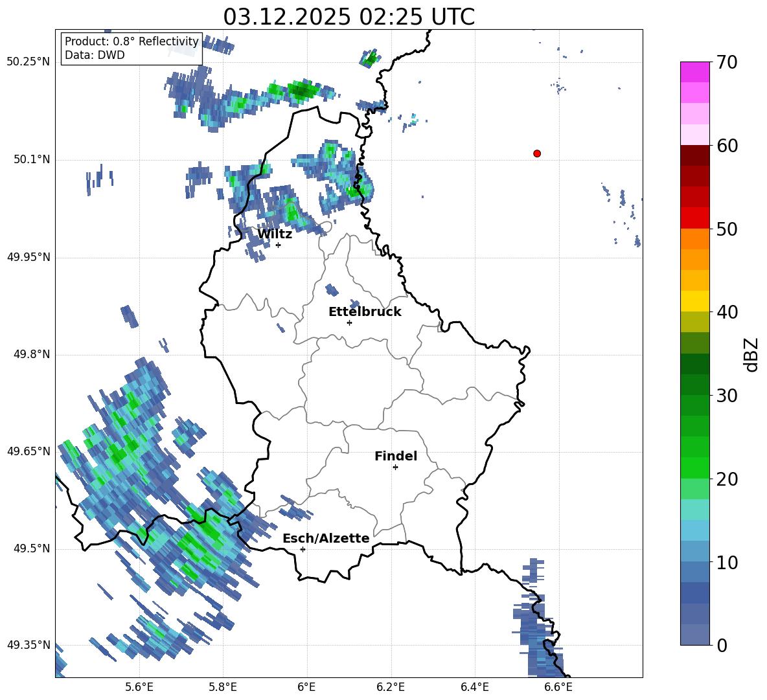This screenshot has width=767, height=700.
Task: Click the 6.2°E longitude label
Action: [391, 688]
